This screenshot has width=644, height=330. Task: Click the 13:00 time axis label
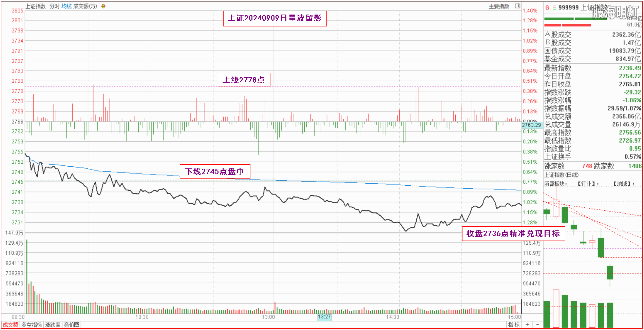(268, 317)
